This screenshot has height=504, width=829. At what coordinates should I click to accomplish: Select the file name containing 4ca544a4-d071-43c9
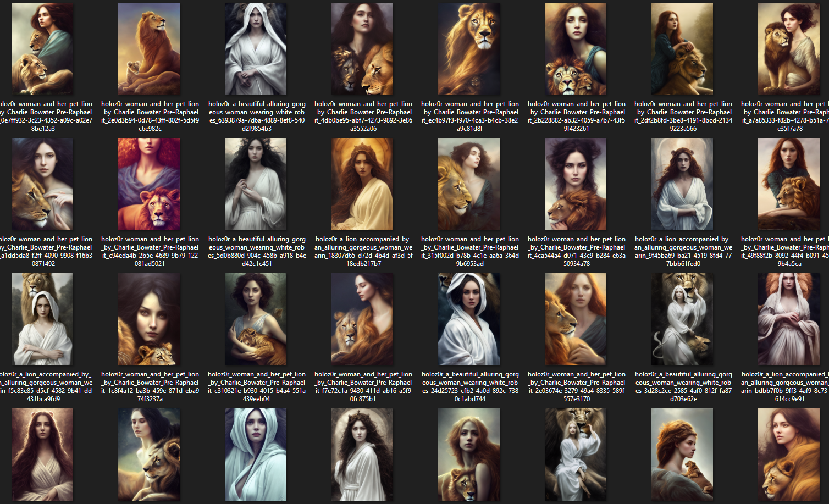pos(577,251)
